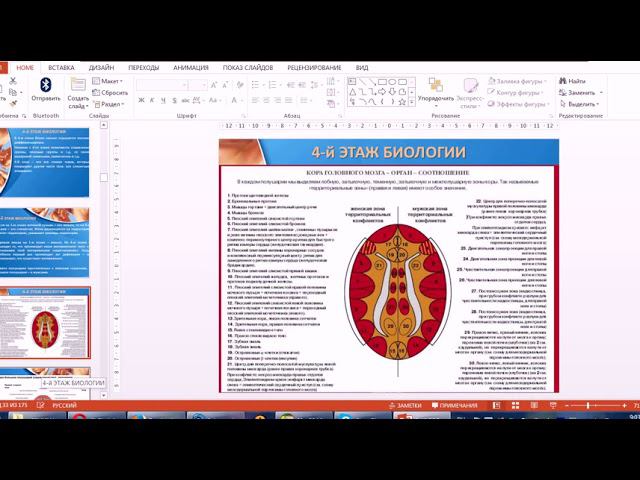
Task: Open the Контур фигуры outline dropdown
Action: tap(516, 93)
